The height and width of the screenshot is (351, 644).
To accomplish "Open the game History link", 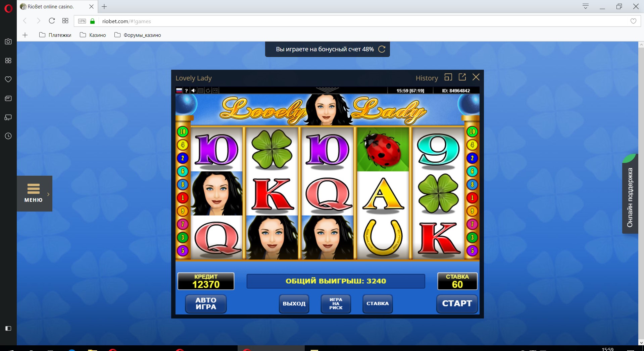I will pos(427,78).
